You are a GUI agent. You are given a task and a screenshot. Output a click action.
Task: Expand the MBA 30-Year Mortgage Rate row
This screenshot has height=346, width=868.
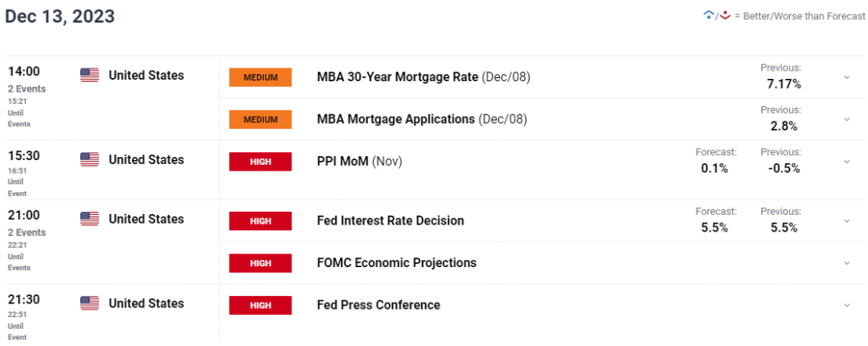[x=846, y=77]
